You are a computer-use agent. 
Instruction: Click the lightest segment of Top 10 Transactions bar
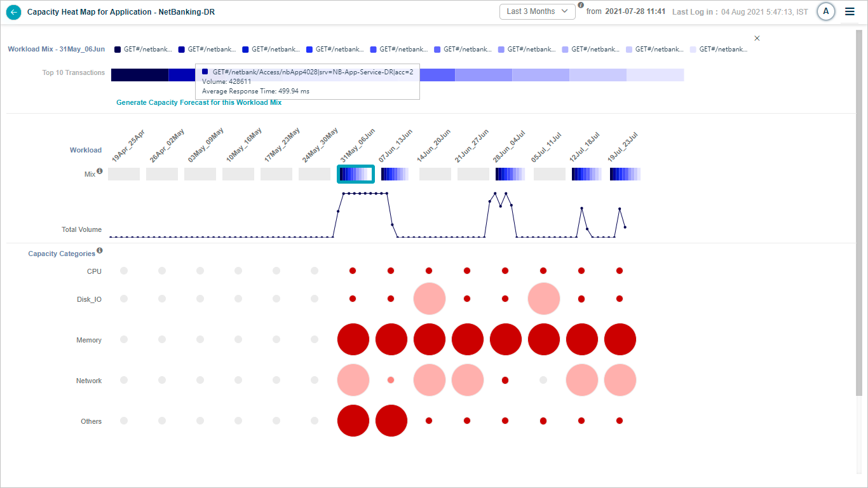pyautogui.click(x=655, y=75)
